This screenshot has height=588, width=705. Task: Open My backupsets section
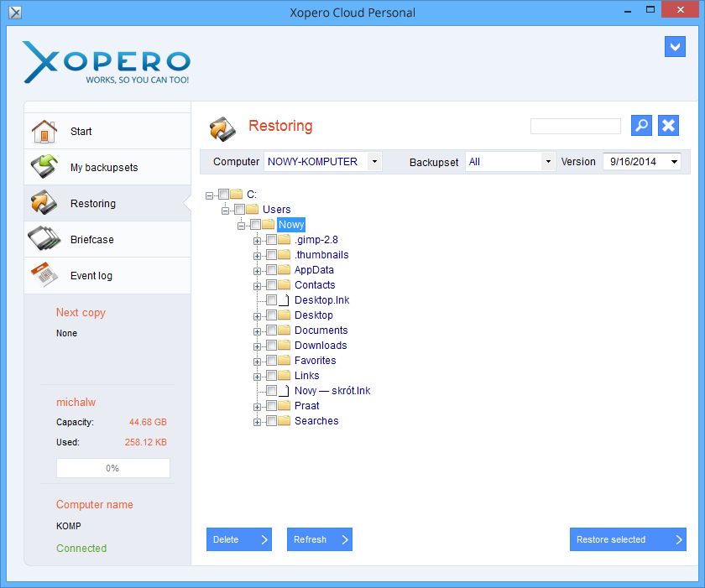[107, 167]
